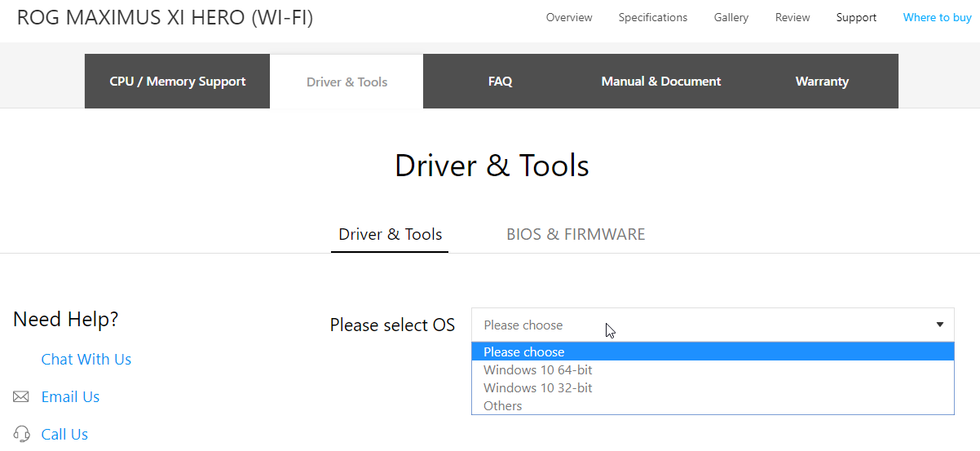The width and height of the screenshot is (980, 451).
Task: Click the OS dropdown arrow
Action: (x=940, y=325)
